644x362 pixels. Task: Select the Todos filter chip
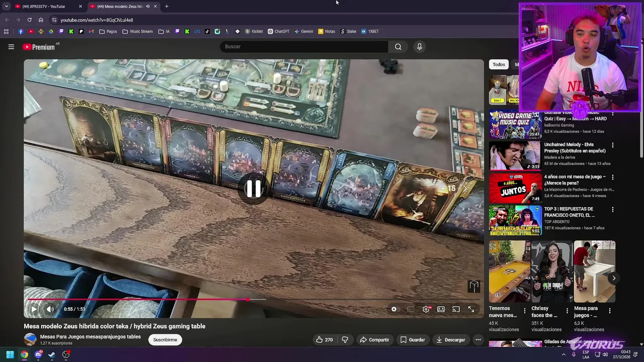(499, 64)
